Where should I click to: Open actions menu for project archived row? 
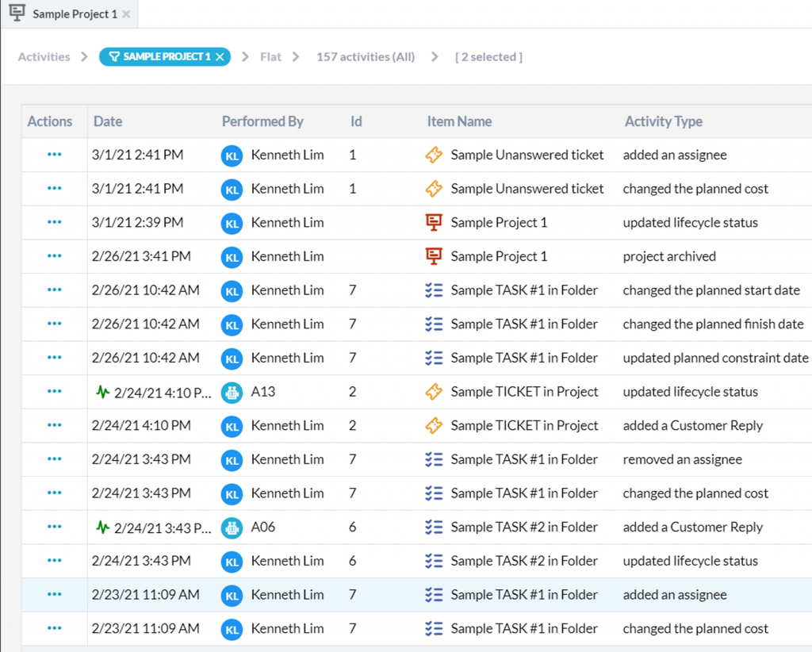click(x=54, y=256)
